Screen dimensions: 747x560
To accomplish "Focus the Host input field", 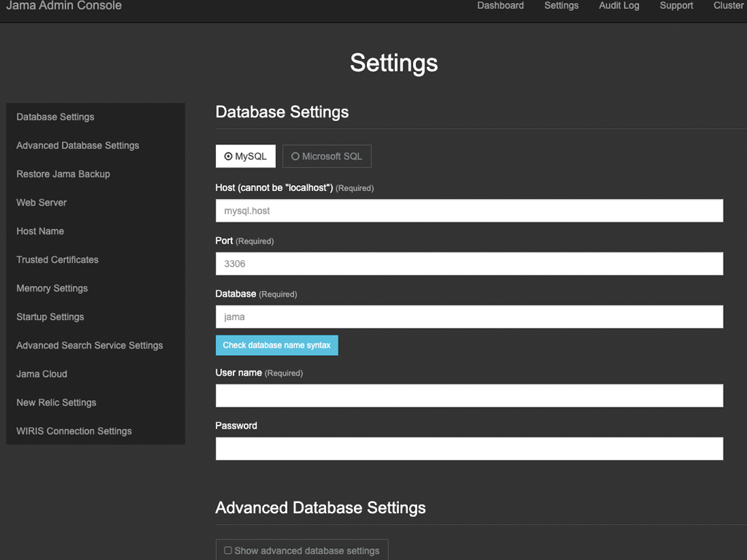I will [469, 211].
